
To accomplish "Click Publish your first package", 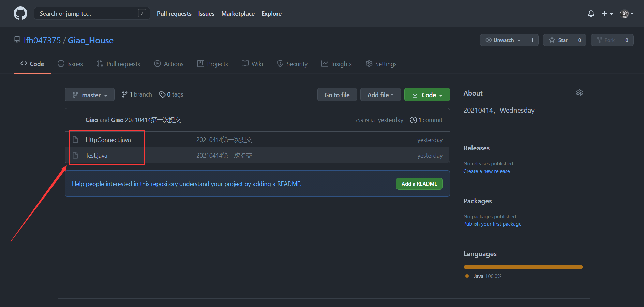I will (x=492, y=224).
